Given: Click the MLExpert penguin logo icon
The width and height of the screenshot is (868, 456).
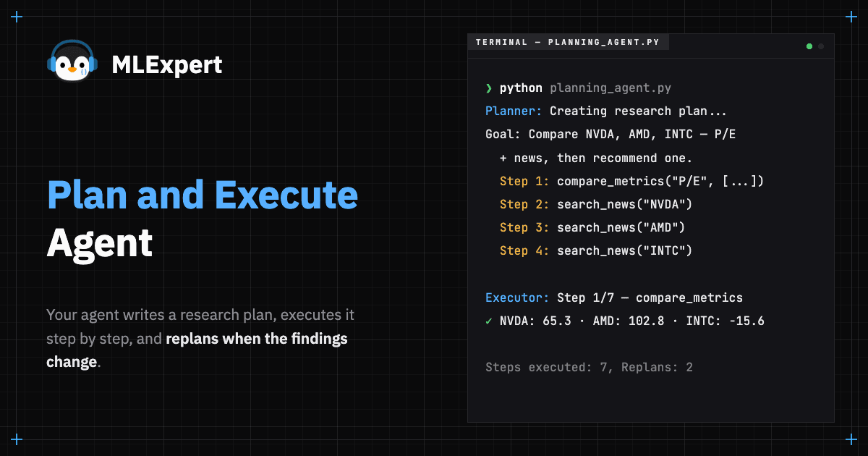Looking at the screenshot, I should coord(72,61).
